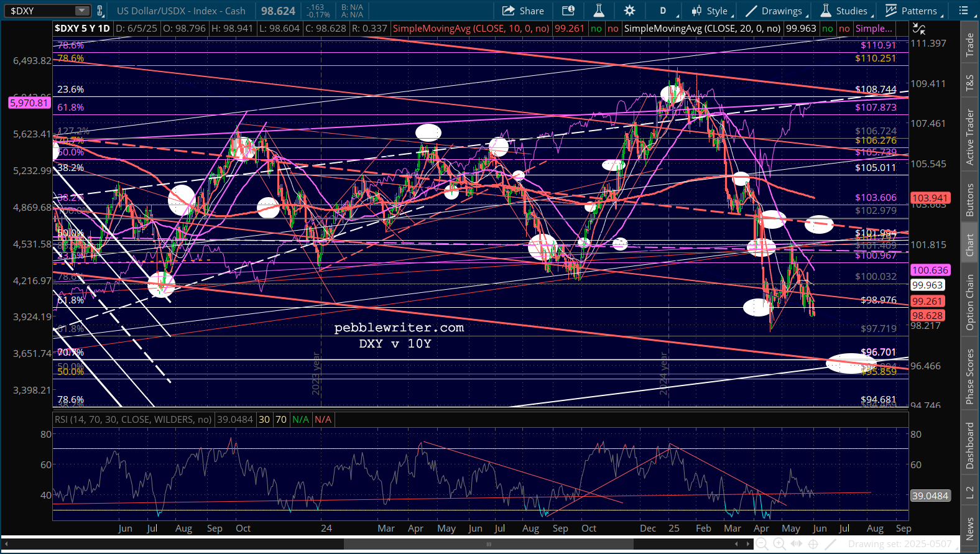Image resolution: width=980 pixels, height=554 pixels.
Task: Click the product info card icon
Action: click(x=568, y=11)
